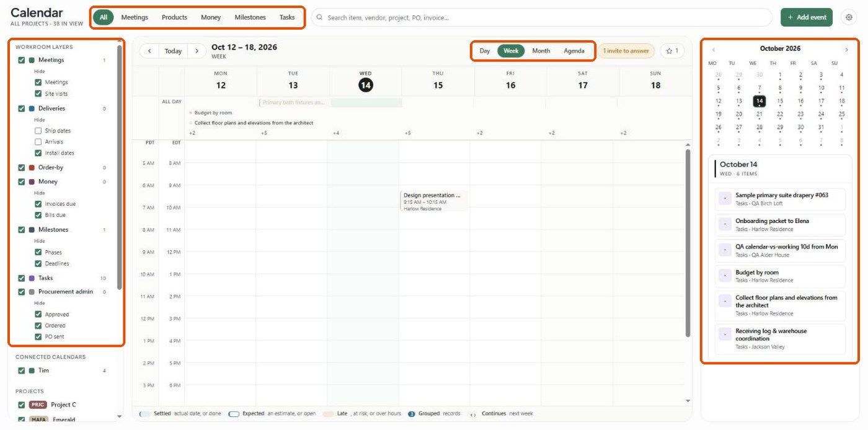Collapse Milestones sublayers via Hide
Screen dimensions: 868x430
pyautogui.click(x=39, y=241)
